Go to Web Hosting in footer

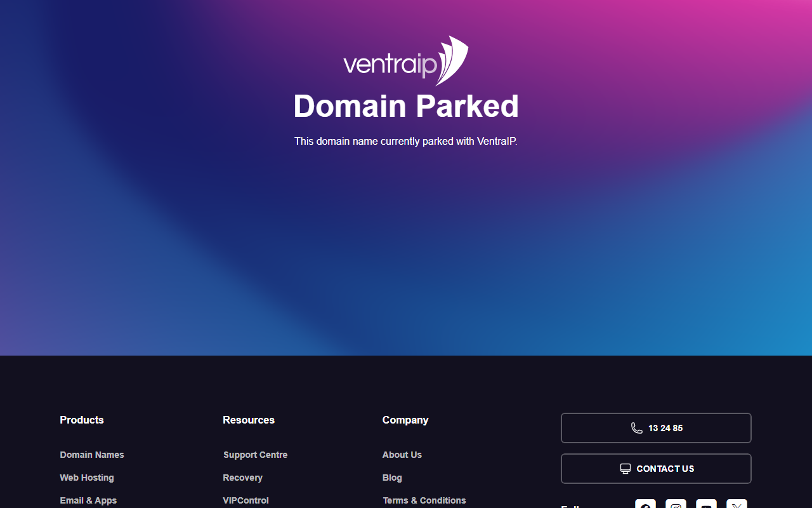(87, 478)
